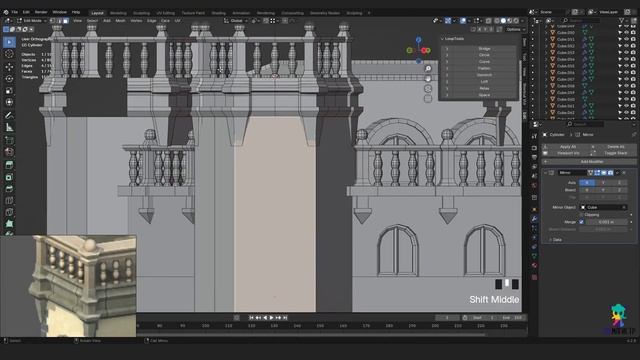The width and height of the screenshot is (640, 360).
Task: Toggle Merge checkbox in Mirror modifier
Action: point(581,222)
